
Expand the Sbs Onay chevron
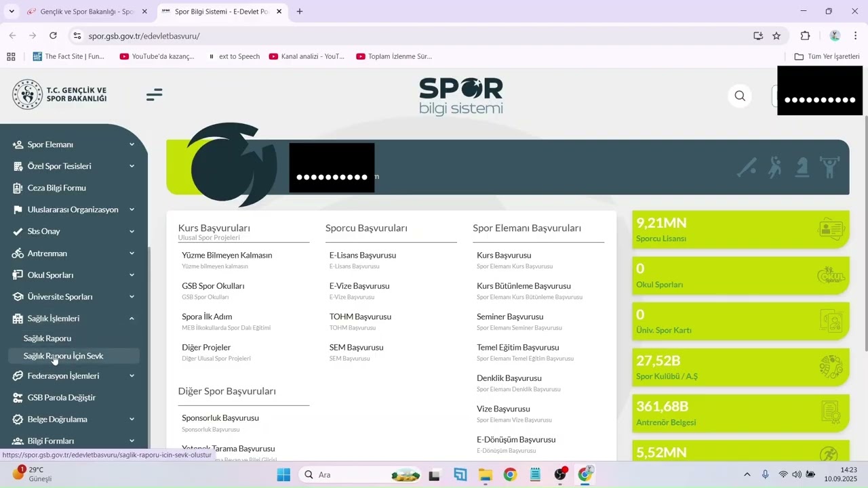click(x=132, y=231)
